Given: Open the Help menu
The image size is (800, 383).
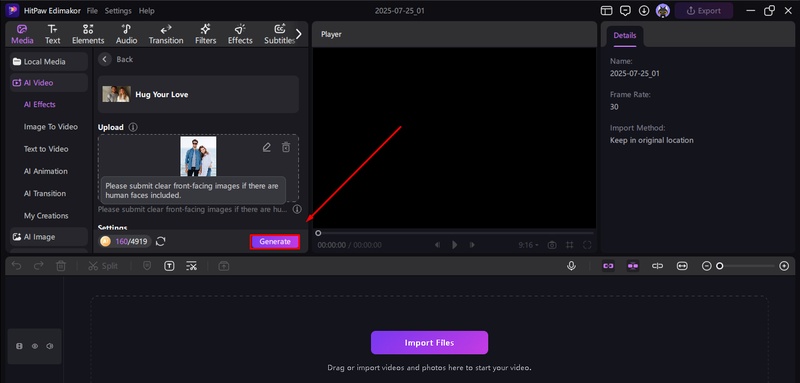Looking at the screenshot, I should point(146,11).
